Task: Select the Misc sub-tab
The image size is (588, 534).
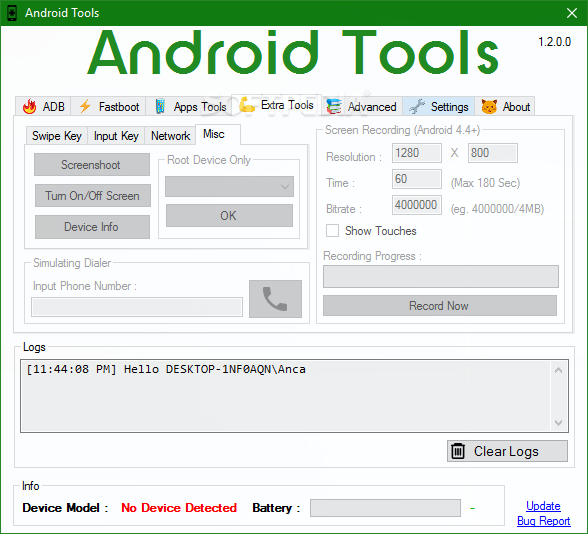Action: click(218, 134)
